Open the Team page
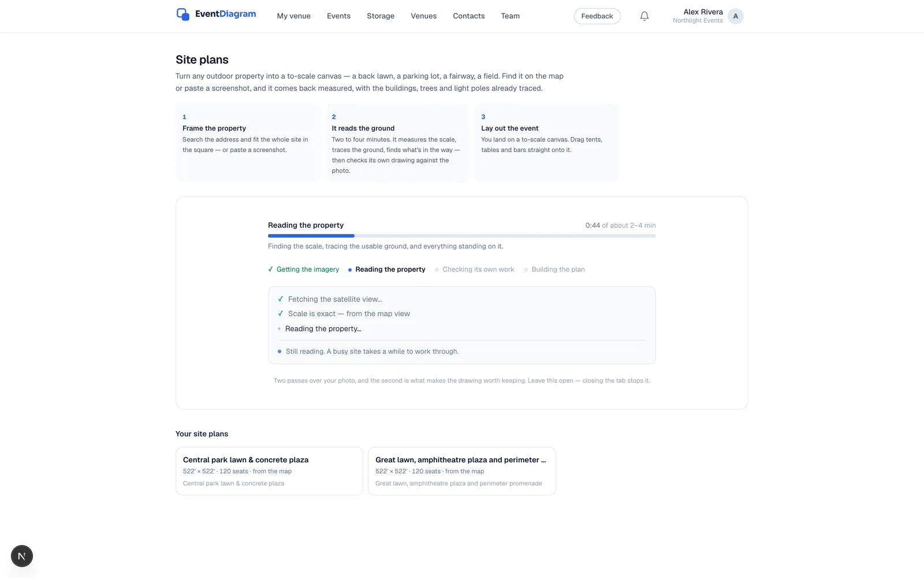This screenshot has height=578, width=924. pos(510,16)
